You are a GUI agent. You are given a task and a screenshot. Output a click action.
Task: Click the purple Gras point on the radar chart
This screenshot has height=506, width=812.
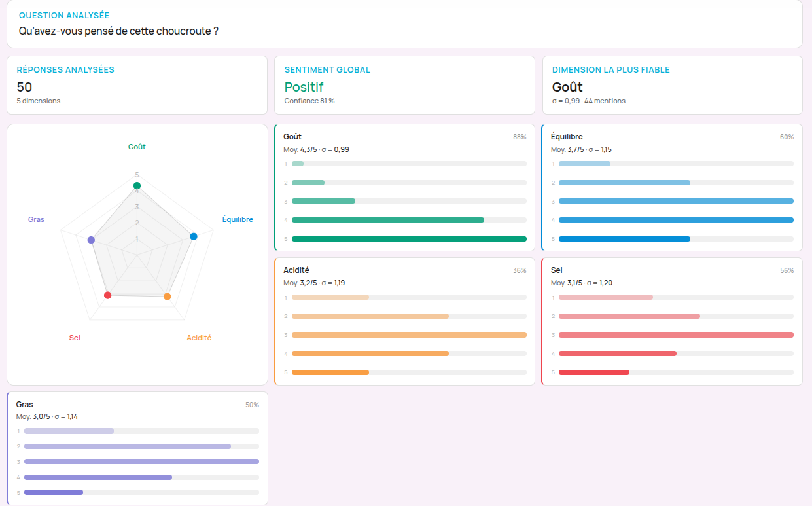[91, 240]
